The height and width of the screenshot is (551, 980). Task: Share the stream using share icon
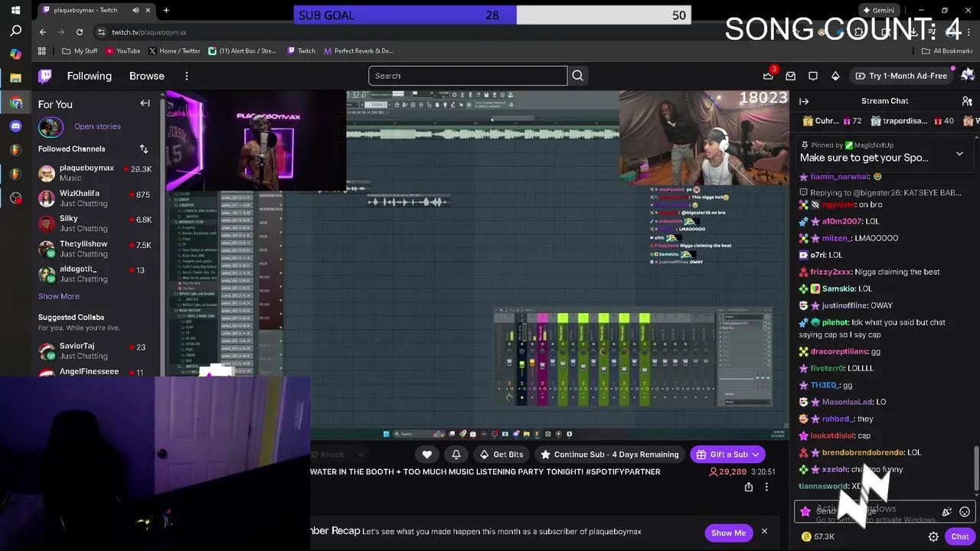tap(749, 487)
